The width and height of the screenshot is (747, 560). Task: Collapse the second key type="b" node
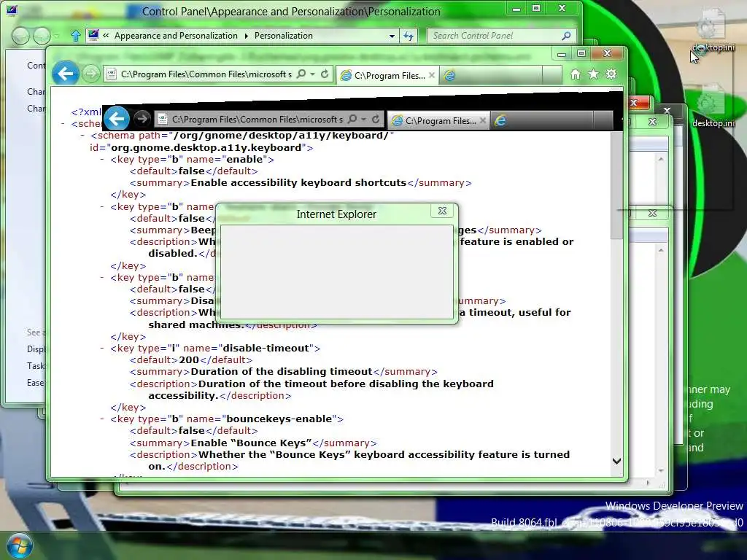[102, 206]
